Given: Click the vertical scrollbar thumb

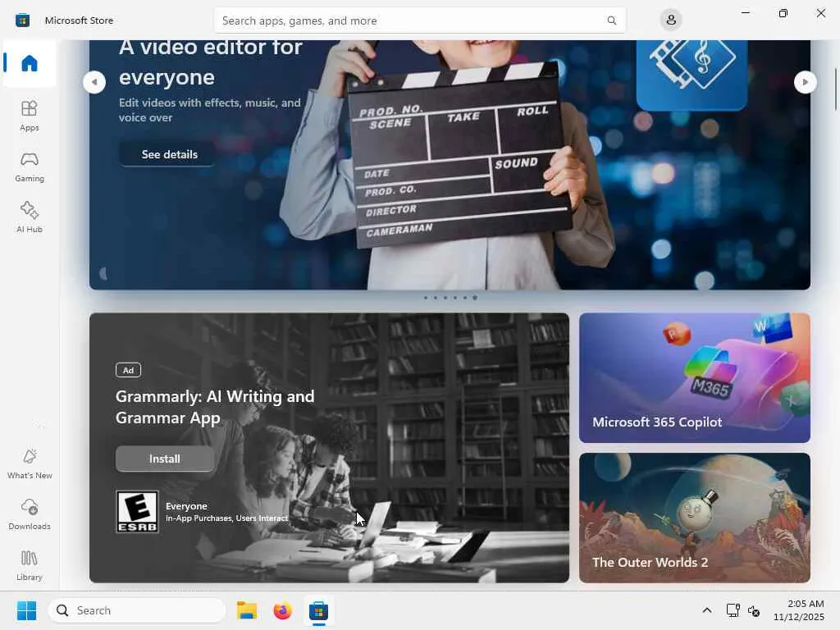Looking at the screenshot, I should 835,90.
